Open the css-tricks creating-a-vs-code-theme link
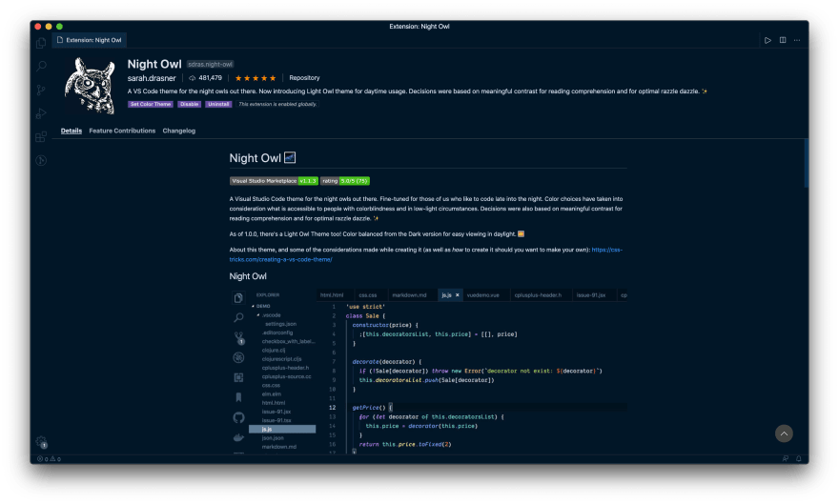839x504 pixels. pyautogui.click(x=425, y=254)
